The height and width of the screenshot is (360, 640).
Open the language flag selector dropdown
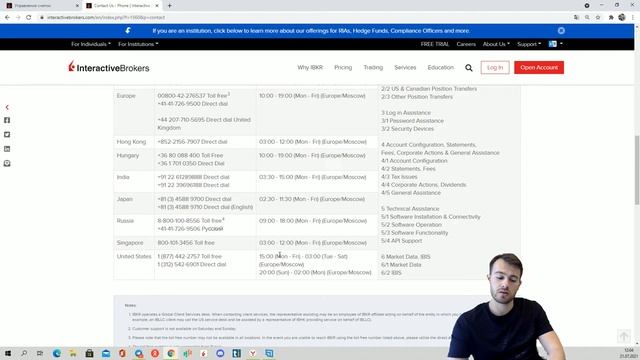556,44
